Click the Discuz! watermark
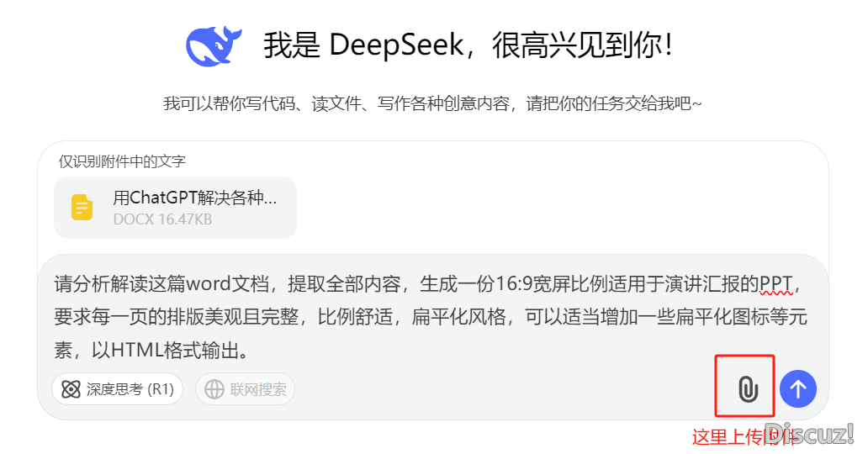 pyautogui.click(x=810, y=434)
